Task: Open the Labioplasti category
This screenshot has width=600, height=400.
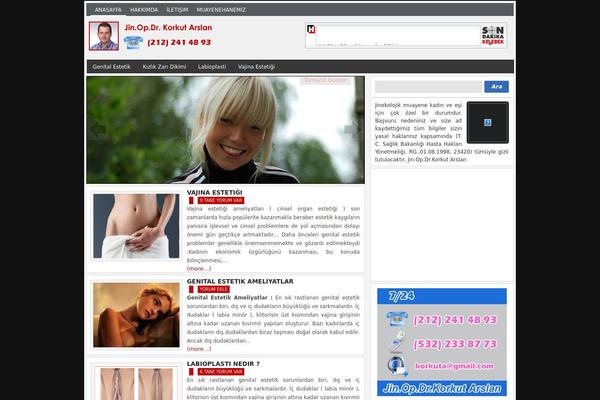Action: tap(212, 67)
